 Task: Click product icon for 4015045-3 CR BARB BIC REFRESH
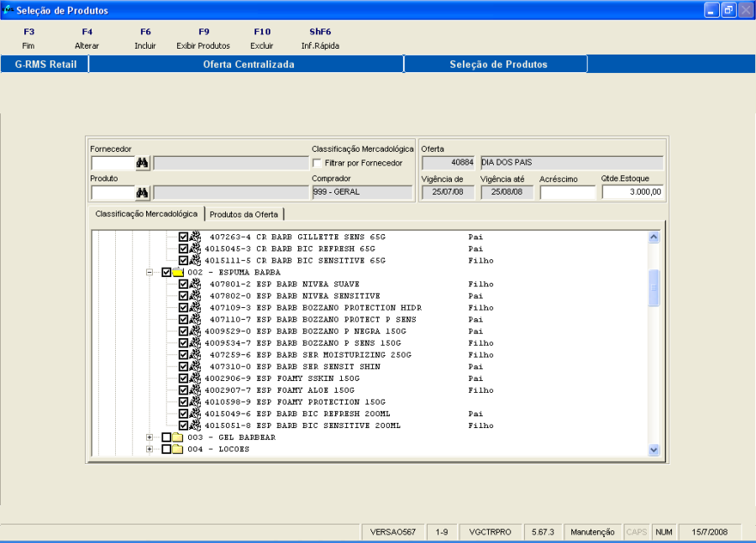coord(195,248)
